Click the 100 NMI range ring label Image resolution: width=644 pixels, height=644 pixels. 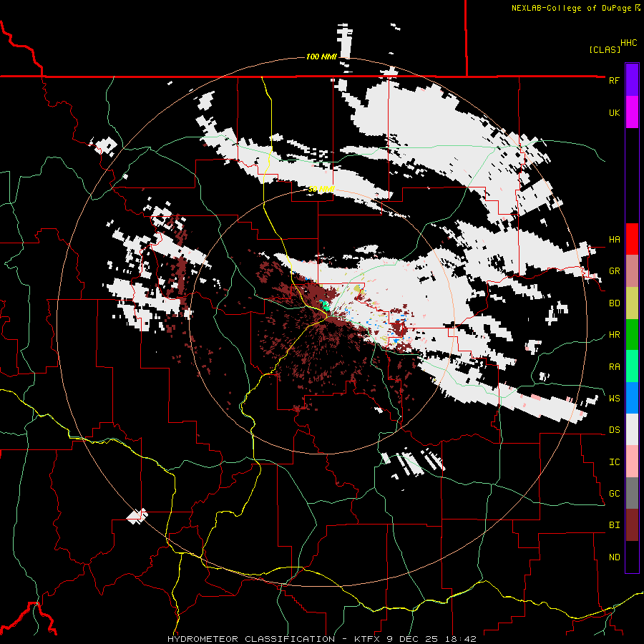point(321,57)
